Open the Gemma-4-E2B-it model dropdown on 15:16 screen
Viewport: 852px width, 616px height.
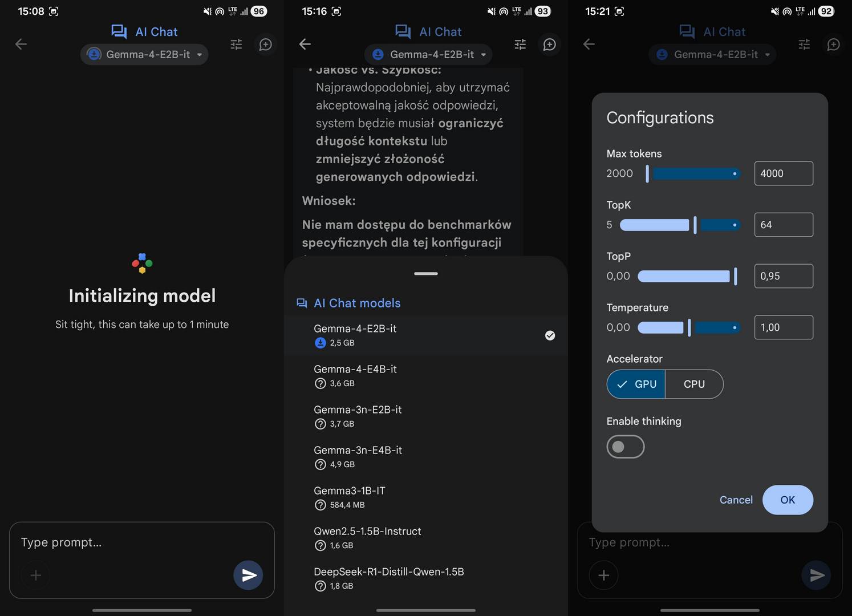[x=428, y=55]
